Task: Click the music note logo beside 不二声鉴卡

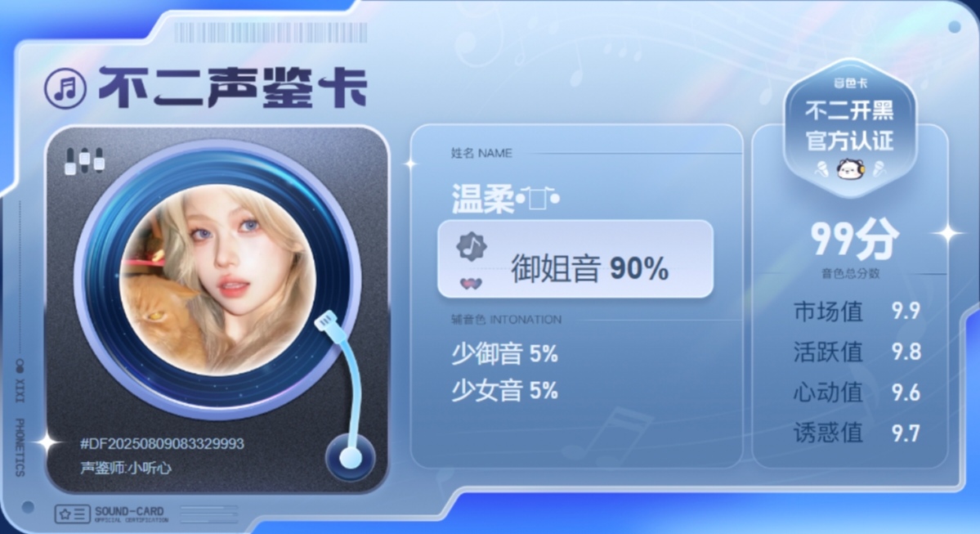Action: click(65, 88)
